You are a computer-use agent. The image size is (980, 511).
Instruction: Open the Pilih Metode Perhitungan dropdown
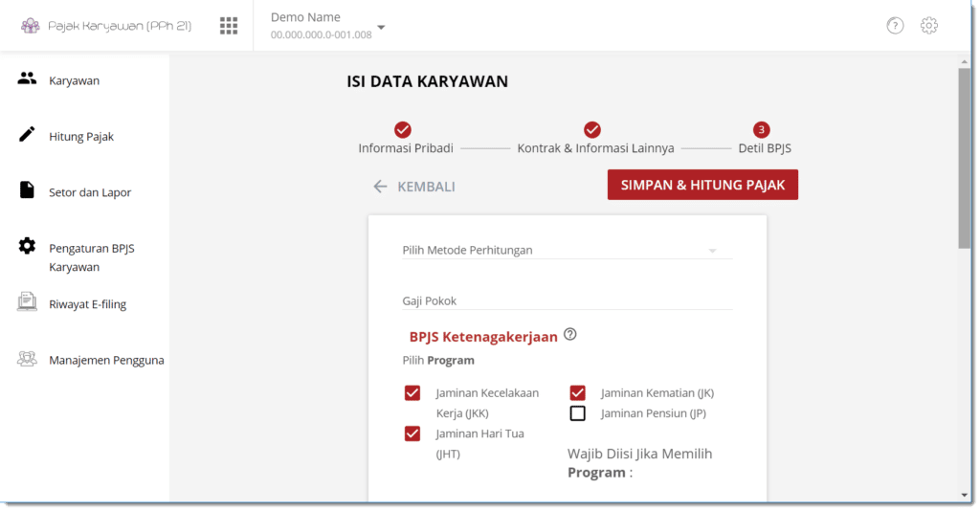567,250
